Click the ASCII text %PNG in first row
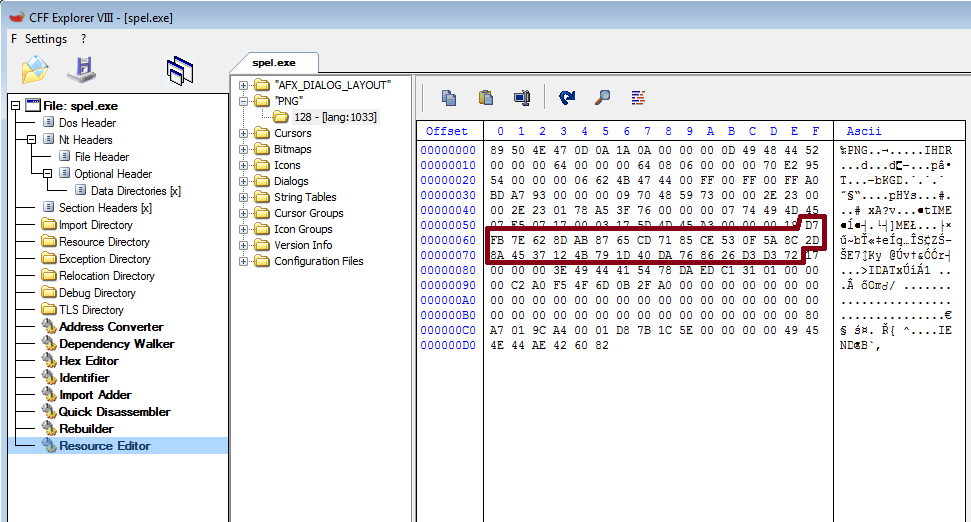 click(x=854, y=150)
